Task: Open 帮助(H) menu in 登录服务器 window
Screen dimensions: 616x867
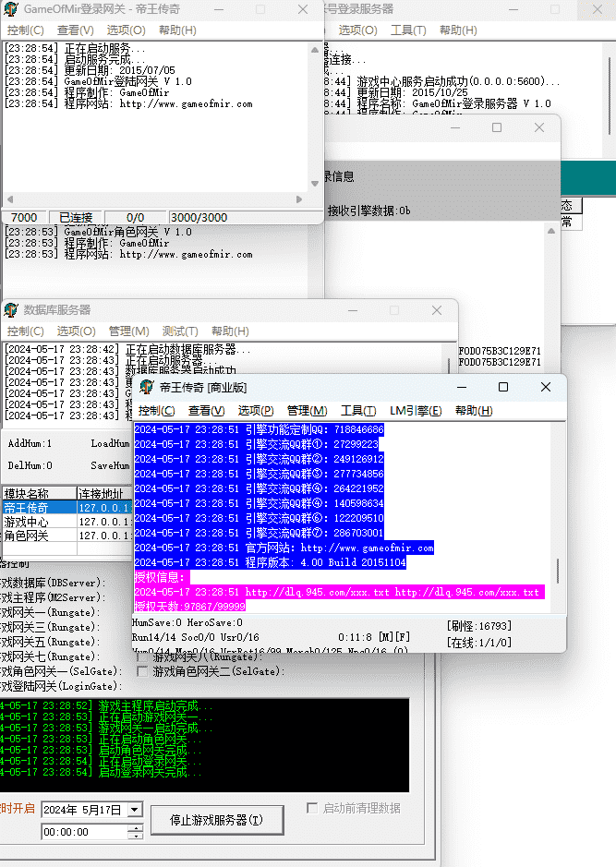Action: pos(458,30)
